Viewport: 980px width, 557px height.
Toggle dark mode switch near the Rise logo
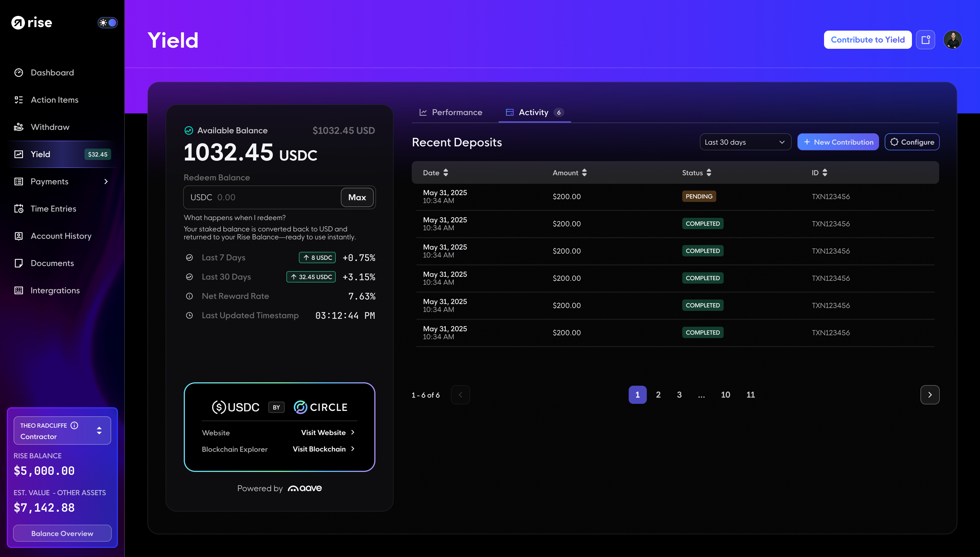point(107,23)
